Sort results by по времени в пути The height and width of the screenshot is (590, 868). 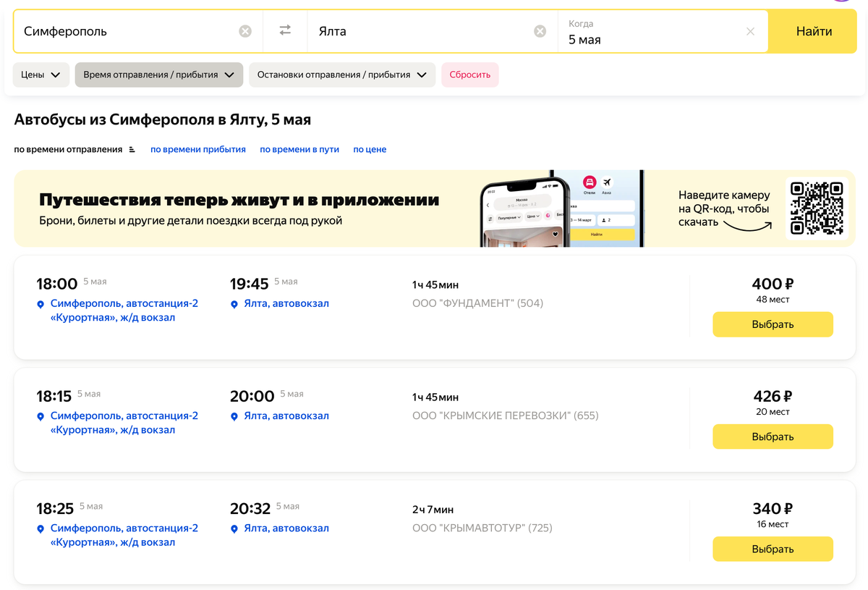point(299,150)
